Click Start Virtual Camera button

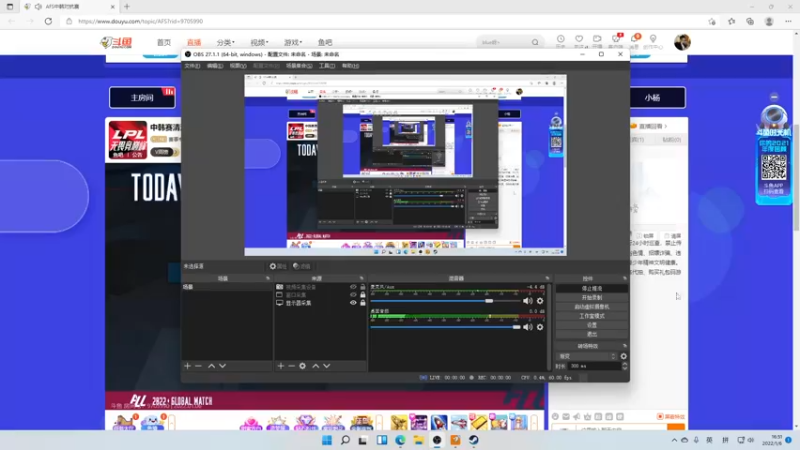(592, 307)
